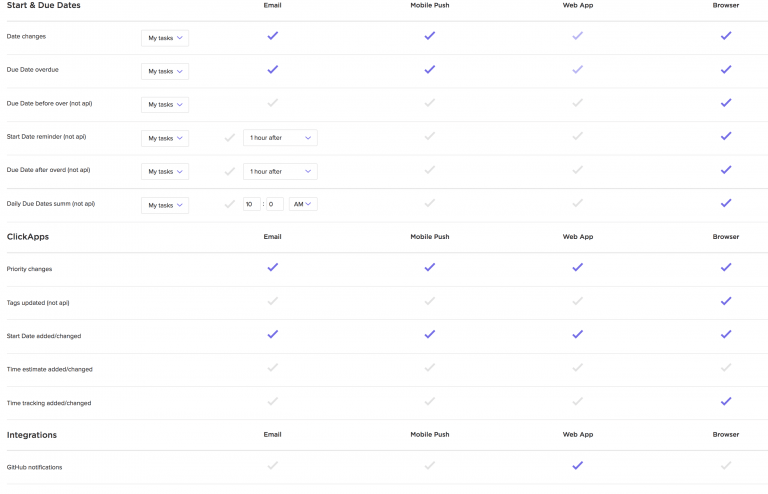
Task: Toggle Web App for GitHub notifications
Action: (577, 465)
